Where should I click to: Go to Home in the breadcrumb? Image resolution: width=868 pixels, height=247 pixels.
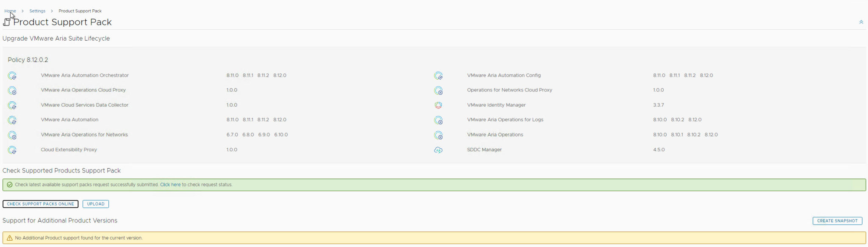click(x=10, y=11)
